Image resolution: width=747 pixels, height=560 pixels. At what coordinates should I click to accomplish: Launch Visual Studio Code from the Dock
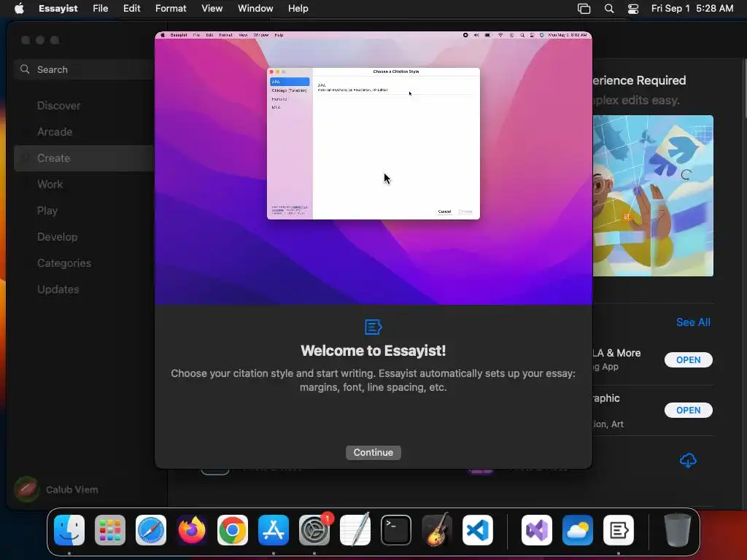click(x=477, y=530)
